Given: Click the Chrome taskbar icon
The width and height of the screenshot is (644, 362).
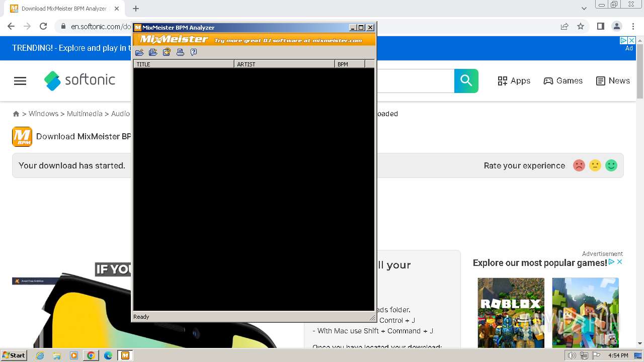Looking at the screenshot, I should pos(91,355).
